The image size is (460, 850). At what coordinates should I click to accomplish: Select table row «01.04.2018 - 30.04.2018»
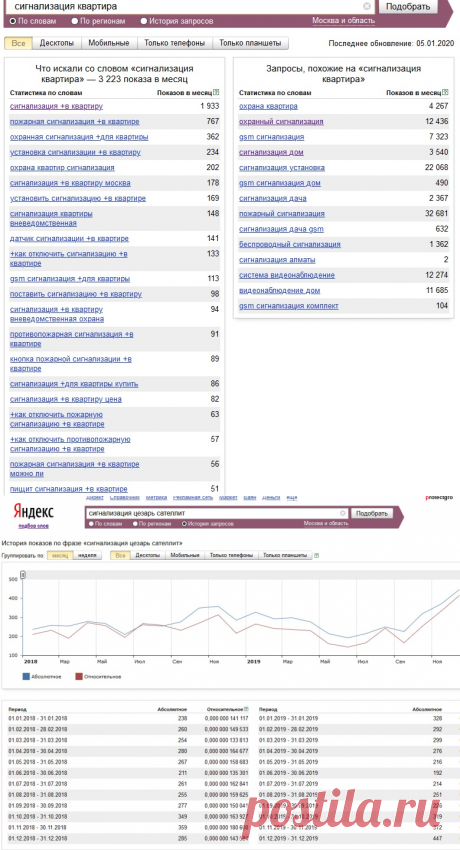pos(128,751)
